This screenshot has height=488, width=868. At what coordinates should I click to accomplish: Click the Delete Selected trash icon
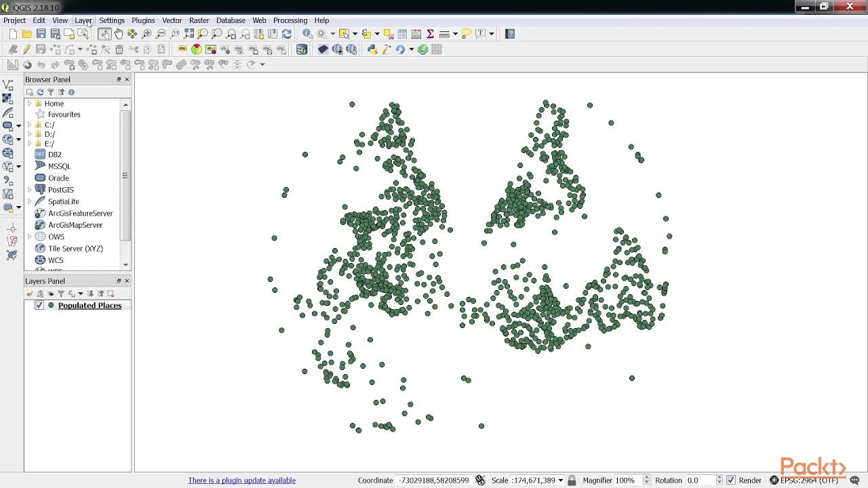click(x=119, y=49)
